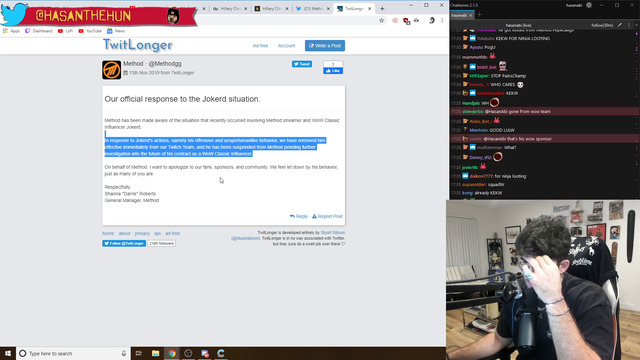Click the OBS taskbar icon
Viewport: 640px width, 360px height.
click(x=188, y=353)
